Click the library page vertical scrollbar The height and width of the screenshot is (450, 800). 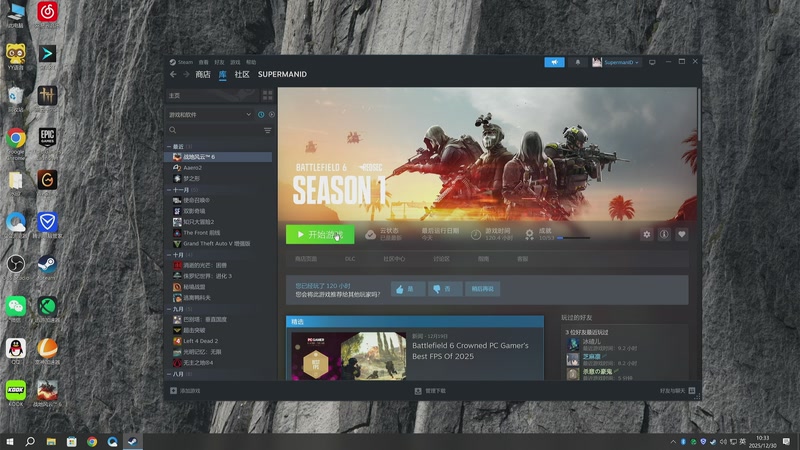698,115
